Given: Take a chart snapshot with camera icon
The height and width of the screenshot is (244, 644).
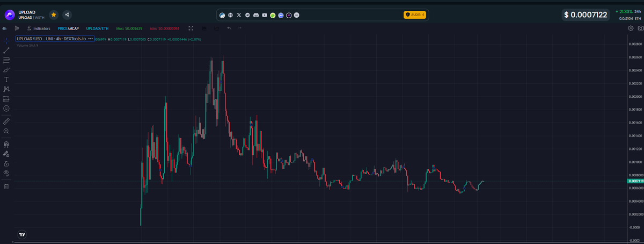Looking at the screenshot, I should [x=640, y=28].
